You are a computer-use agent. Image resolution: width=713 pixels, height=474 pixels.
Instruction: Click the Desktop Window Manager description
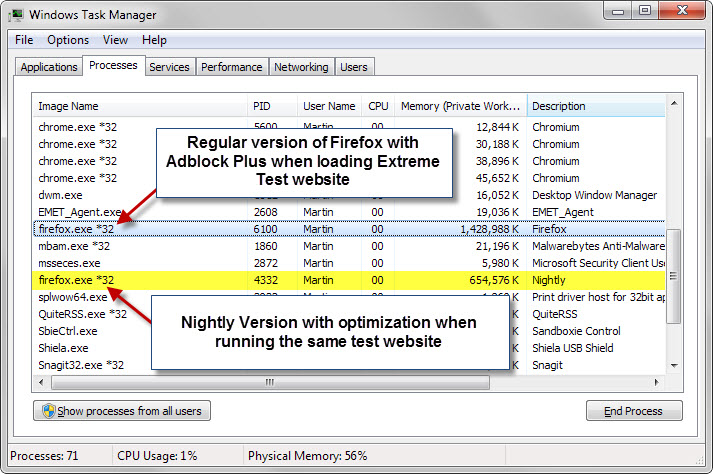(x=594, y=195)
